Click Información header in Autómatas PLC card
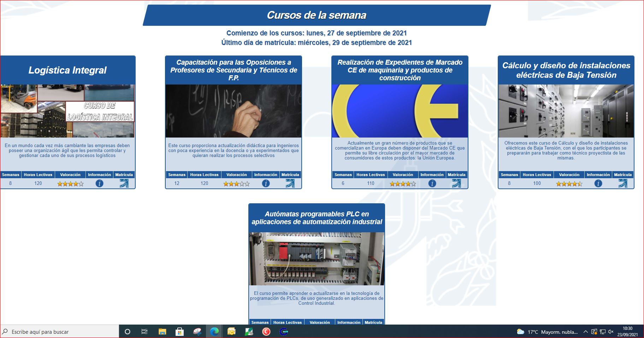Image resolution: width=644 pixels, height=338 pixels. tap(349, 322)
